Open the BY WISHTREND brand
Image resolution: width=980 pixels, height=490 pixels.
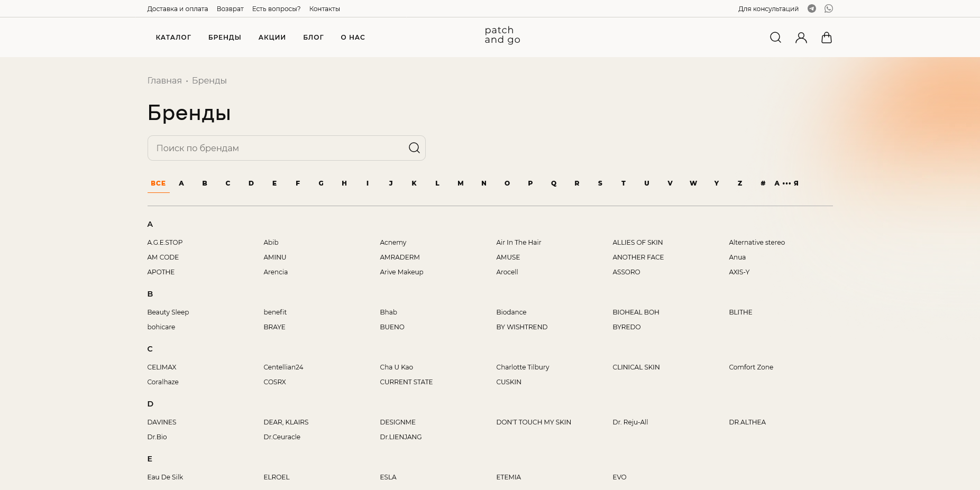pyautogui.click(x=522, y=327)
